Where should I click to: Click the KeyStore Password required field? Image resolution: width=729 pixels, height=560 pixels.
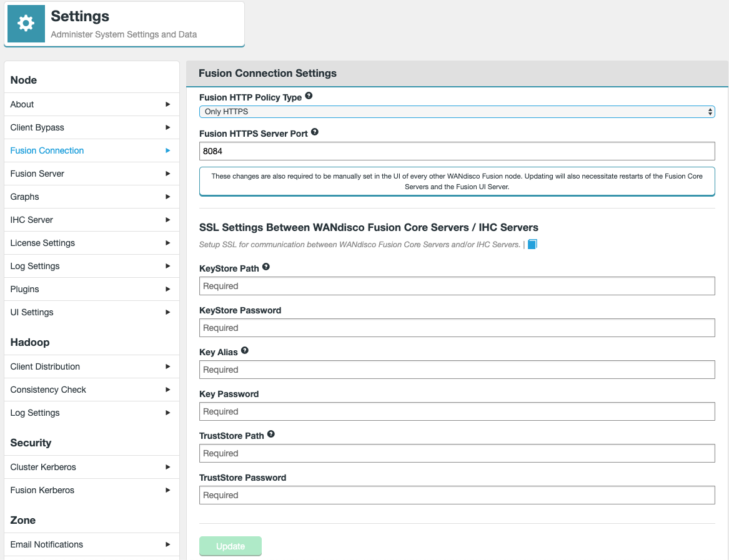click(x=457, y=328)
